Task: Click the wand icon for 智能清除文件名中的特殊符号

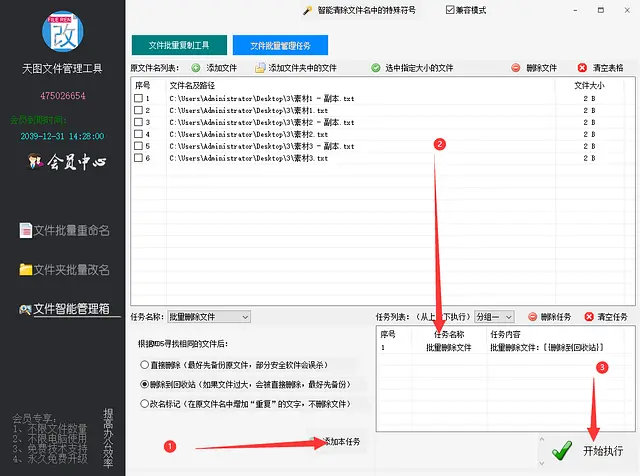Action: pos(307,10)
